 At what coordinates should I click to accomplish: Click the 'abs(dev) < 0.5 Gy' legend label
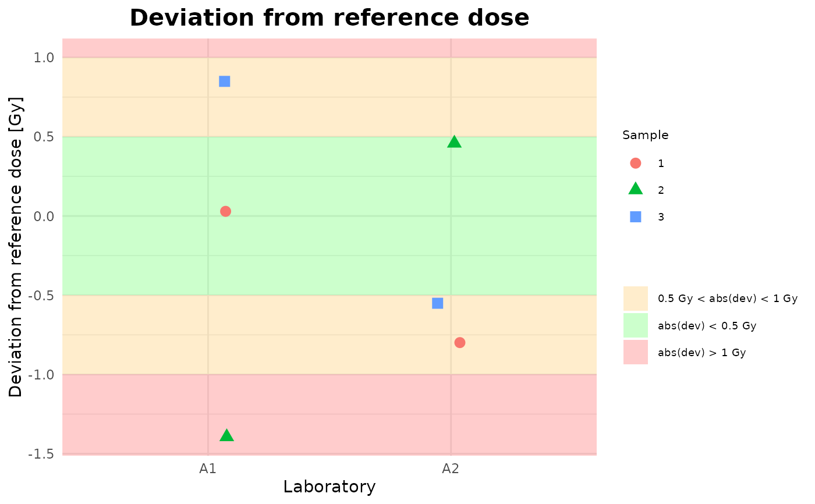tap(707, 326)
